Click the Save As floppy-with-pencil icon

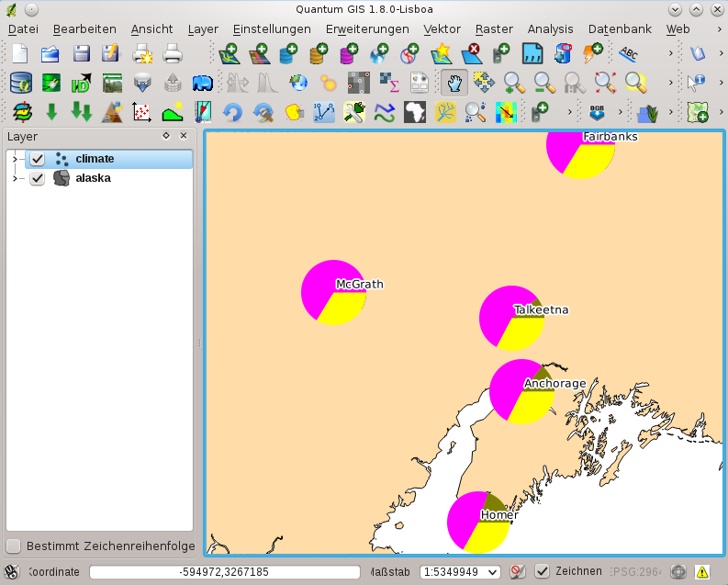[x=111, y=54]
